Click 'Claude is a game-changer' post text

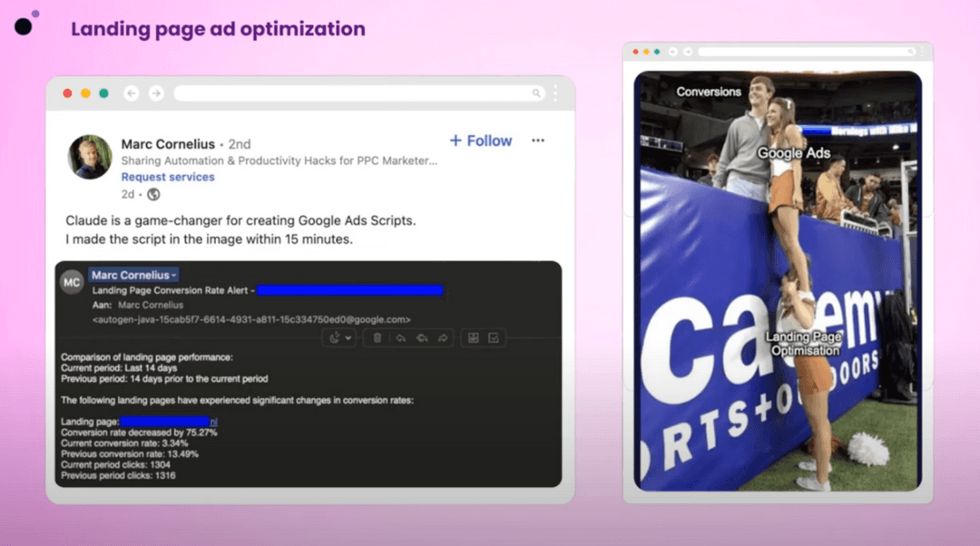click(240, 220)
